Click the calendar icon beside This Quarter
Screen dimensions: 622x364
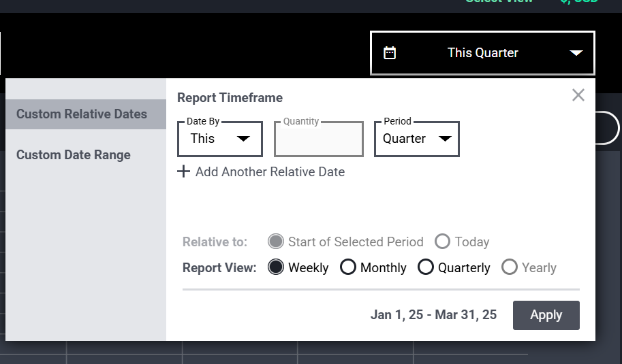pos(390,52)
